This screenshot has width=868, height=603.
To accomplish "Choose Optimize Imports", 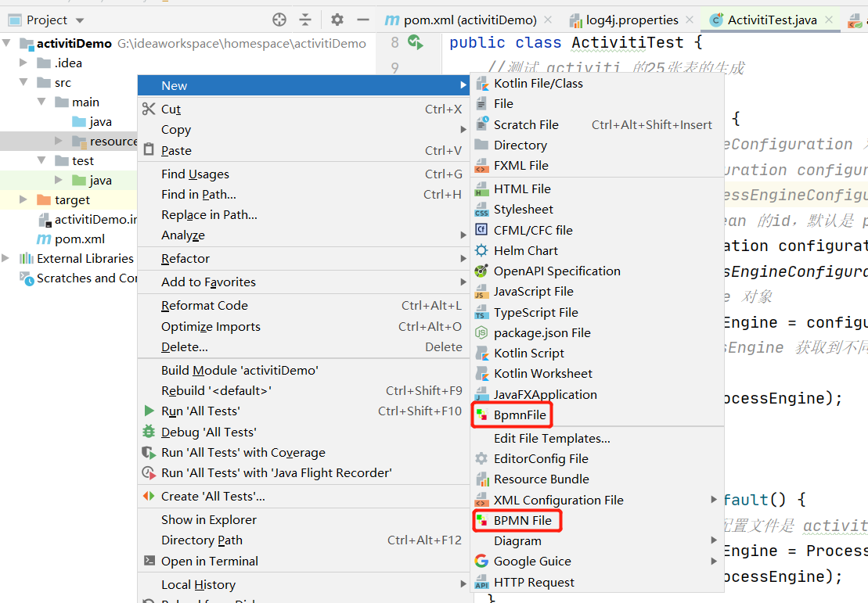I will point(304,326).
